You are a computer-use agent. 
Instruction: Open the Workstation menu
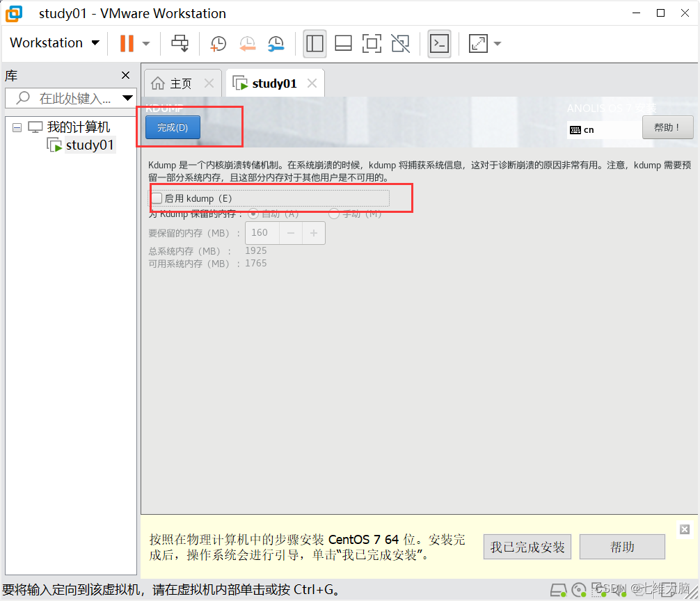[54, 43]
